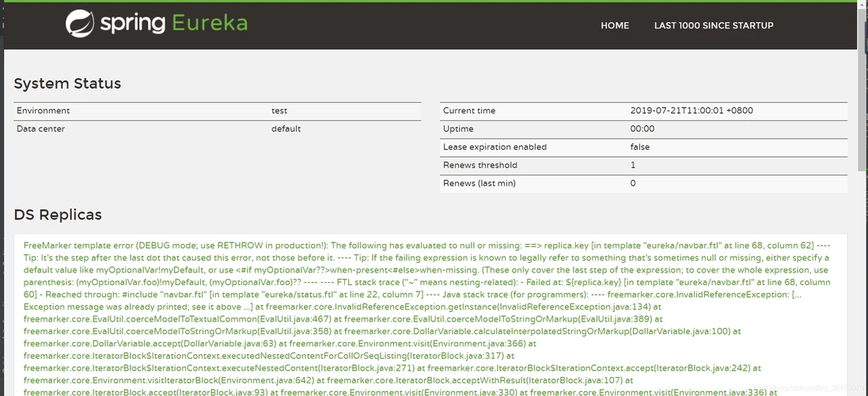Select the System Status heading
This screenshot has width=868, height=396.
tap(67, 84)
